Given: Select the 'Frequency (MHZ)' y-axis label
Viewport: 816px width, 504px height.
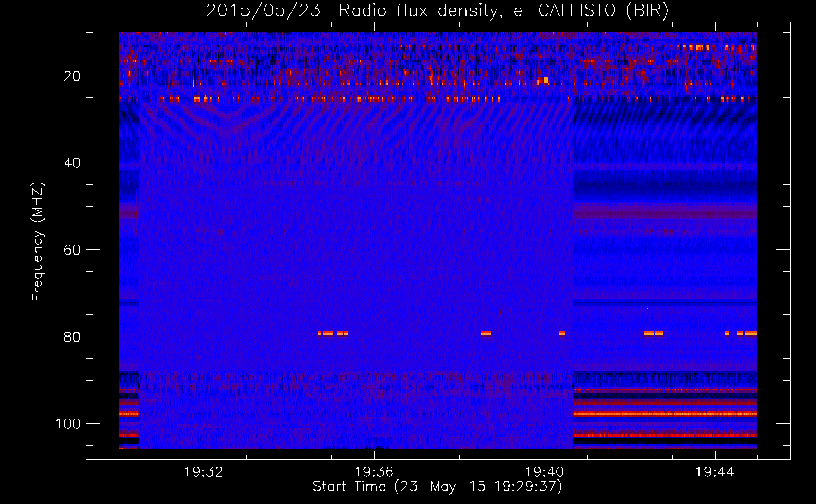Looking at the screenshot, I should pos(38,242).
